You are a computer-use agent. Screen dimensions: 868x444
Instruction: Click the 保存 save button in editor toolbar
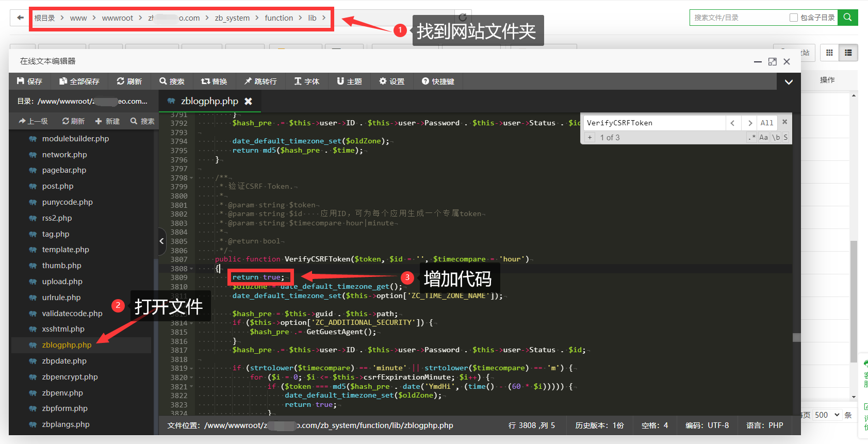tap(29, 81)
